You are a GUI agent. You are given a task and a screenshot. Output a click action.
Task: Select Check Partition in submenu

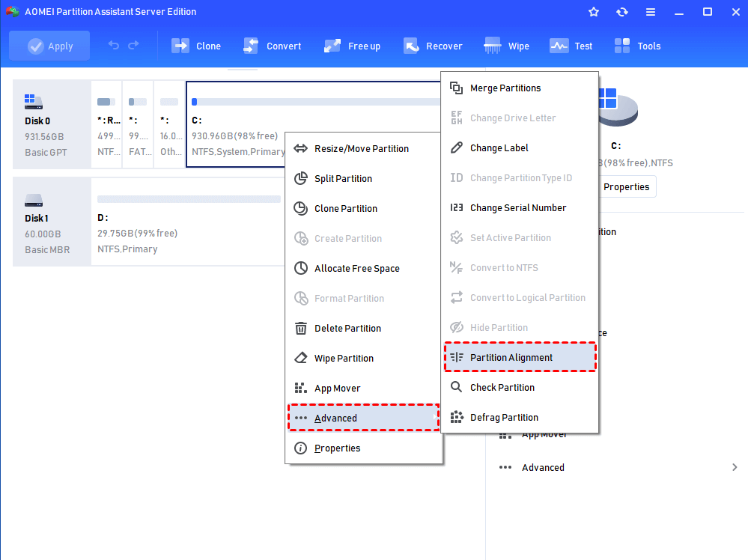(x=520, y=387)
